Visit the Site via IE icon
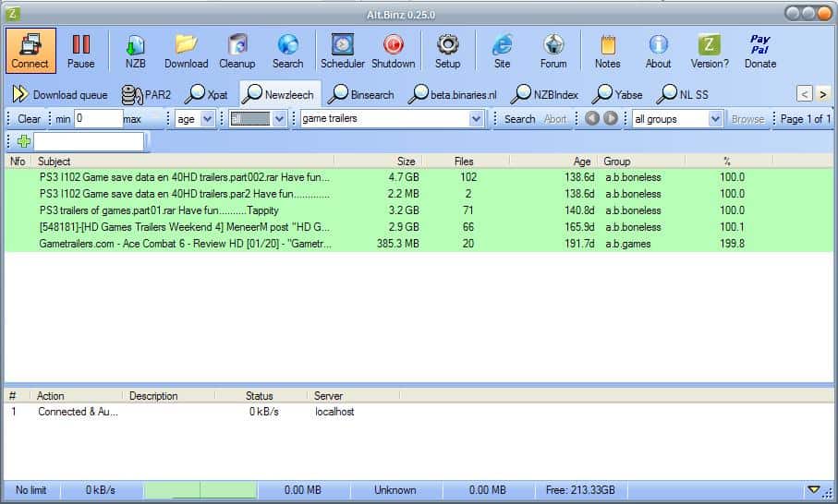Screen dimensions: 838x504 (x=502, y=51)
